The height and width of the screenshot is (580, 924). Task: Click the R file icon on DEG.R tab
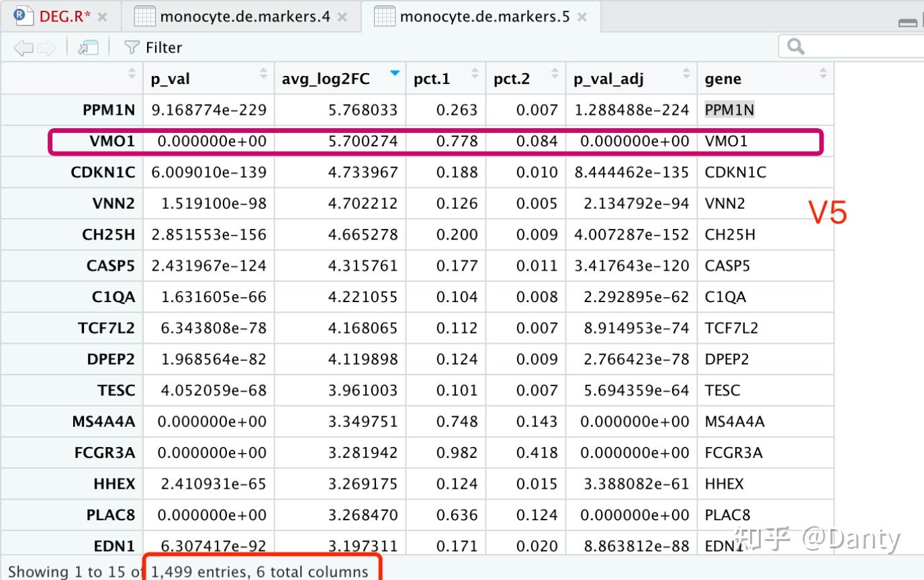tap(24, 16)
